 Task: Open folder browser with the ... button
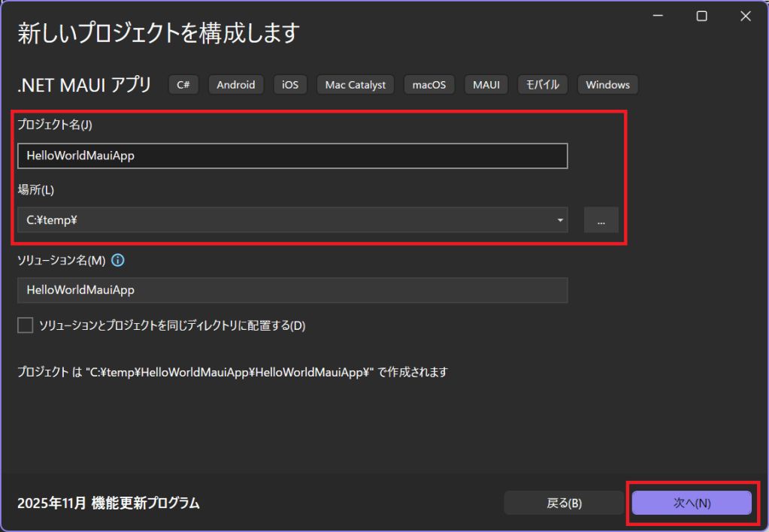(x=601, y=220)
